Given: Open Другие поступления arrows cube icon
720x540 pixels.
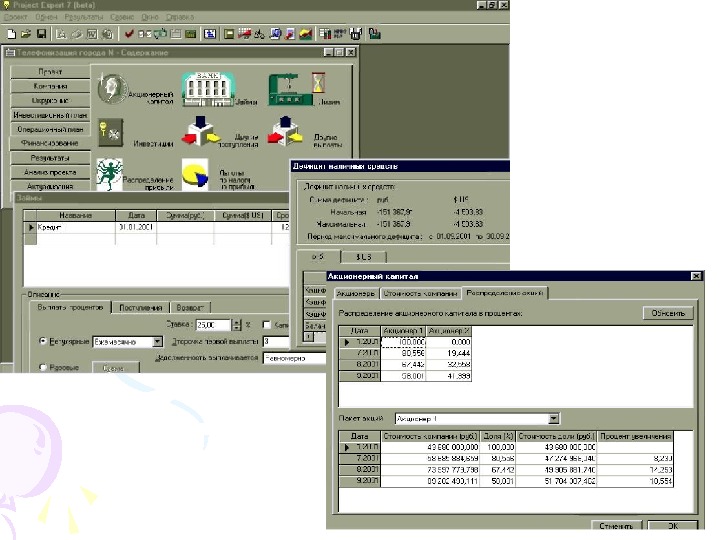Looking at the screenshot, I should tap(201, 131).
